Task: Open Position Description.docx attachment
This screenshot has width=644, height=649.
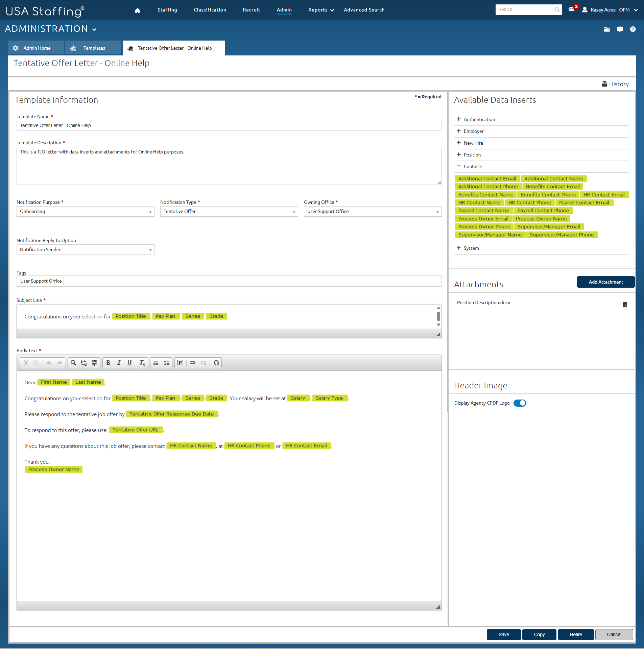Action: [483, 303]
